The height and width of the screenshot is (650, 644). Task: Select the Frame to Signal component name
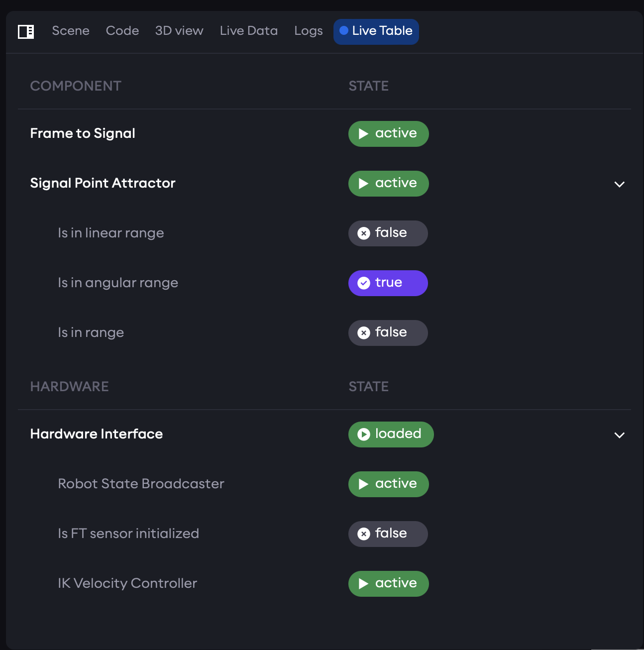click(x=83, y=133)
